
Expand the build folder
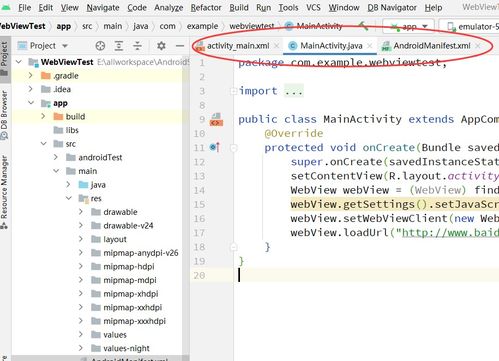click(x=43, y=116)
